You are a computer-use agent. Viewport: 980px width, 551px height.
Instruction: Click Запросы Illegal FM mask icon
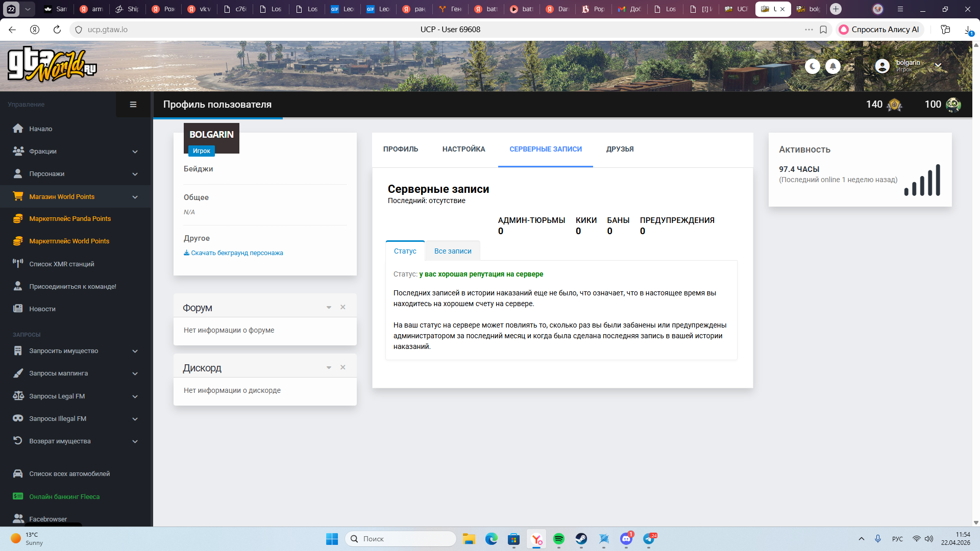coord(18,418)
